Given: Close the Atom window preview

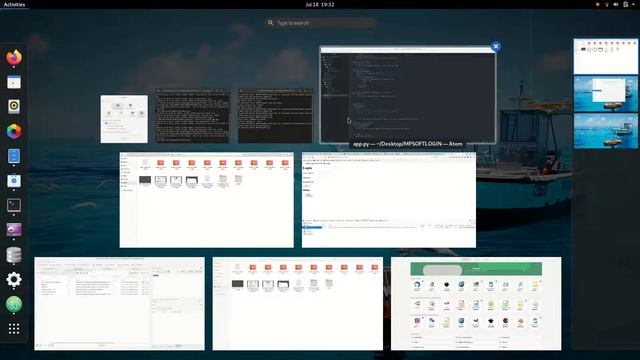Looking at the screenshot, I should 496,46.
